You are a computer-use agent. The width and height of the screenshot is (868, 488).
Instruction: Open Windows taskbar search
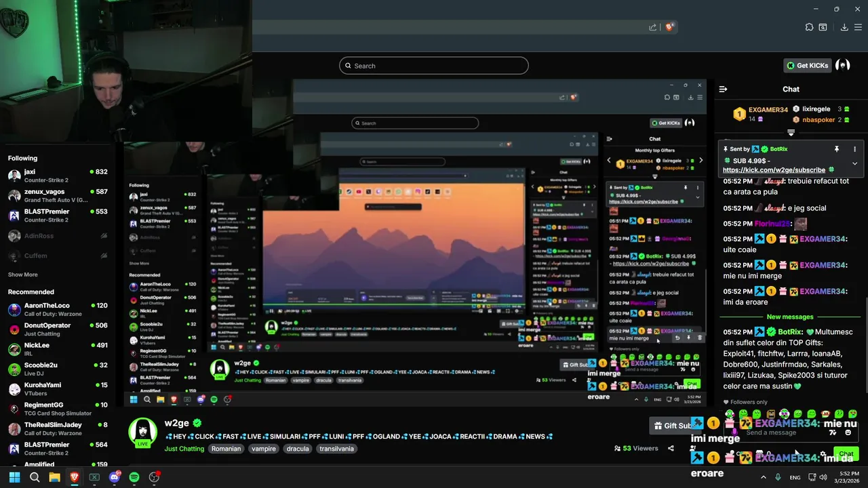35,477
